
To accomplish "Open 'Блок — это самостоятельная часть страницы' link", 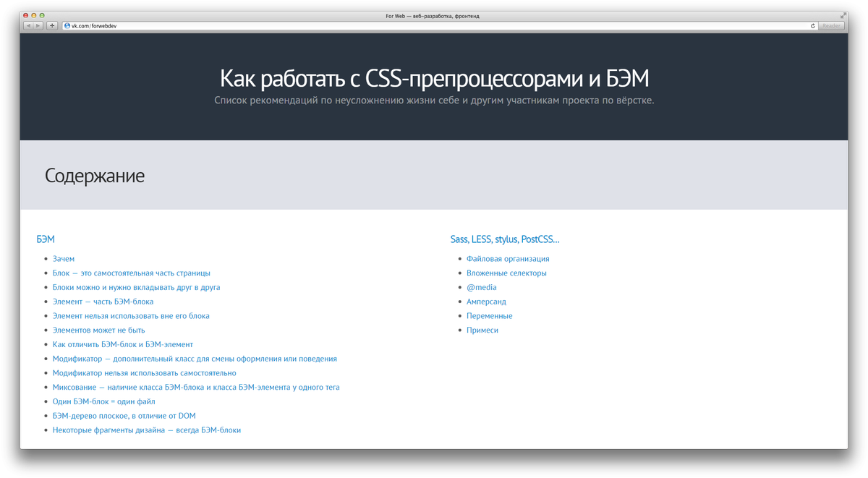I will click(132, 273).
